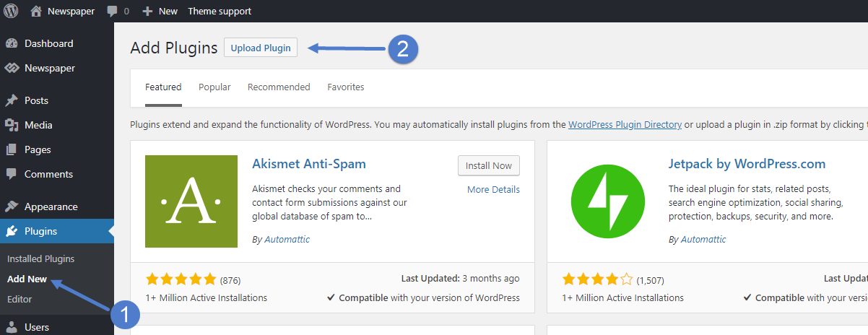Visit the Newspaper site home icon

[x=36, y=11]
